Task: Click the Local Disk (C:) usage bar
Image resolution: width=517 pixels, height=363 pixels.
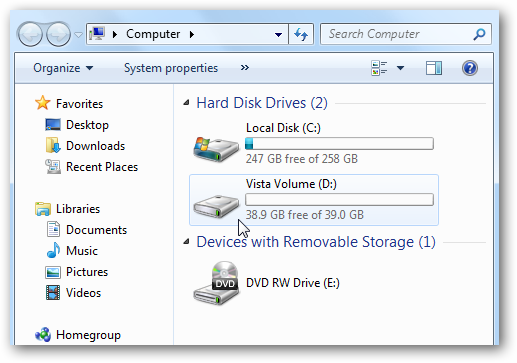Action: [x=339, y=144]
